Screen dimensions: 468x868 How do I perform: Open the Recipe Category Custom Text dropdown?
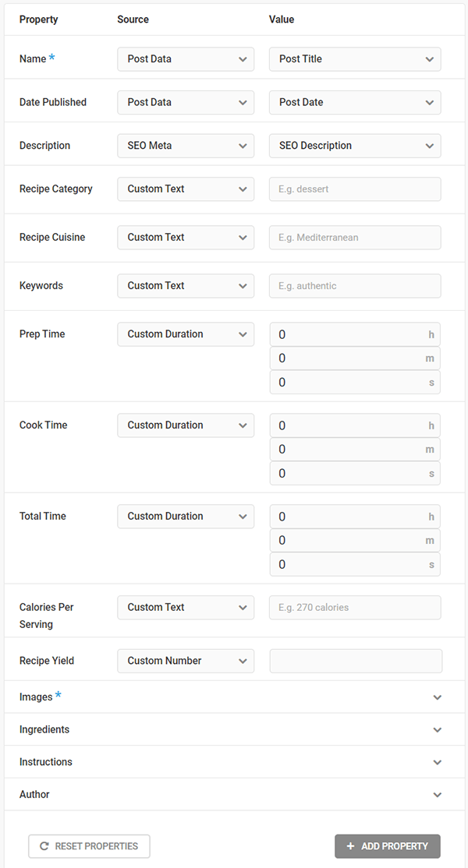pos(185,189)
